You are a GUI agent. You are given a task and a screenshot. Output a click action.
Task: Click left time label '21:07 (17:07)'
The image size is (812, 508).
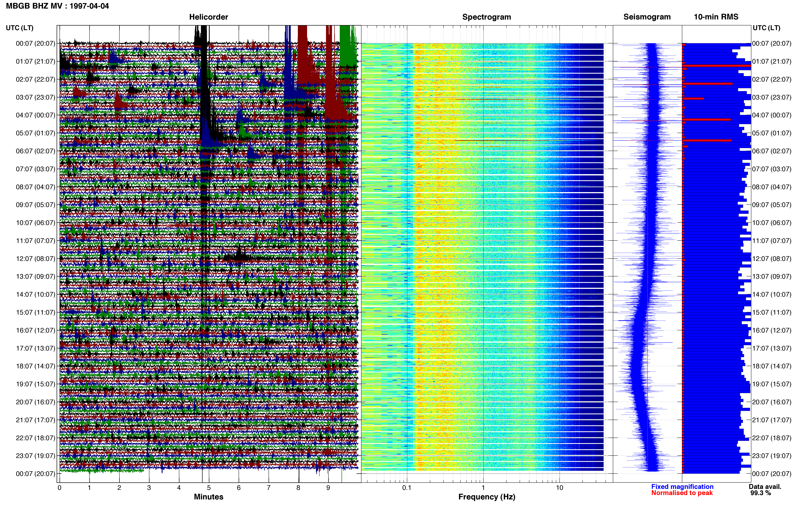tap(36, 420)
